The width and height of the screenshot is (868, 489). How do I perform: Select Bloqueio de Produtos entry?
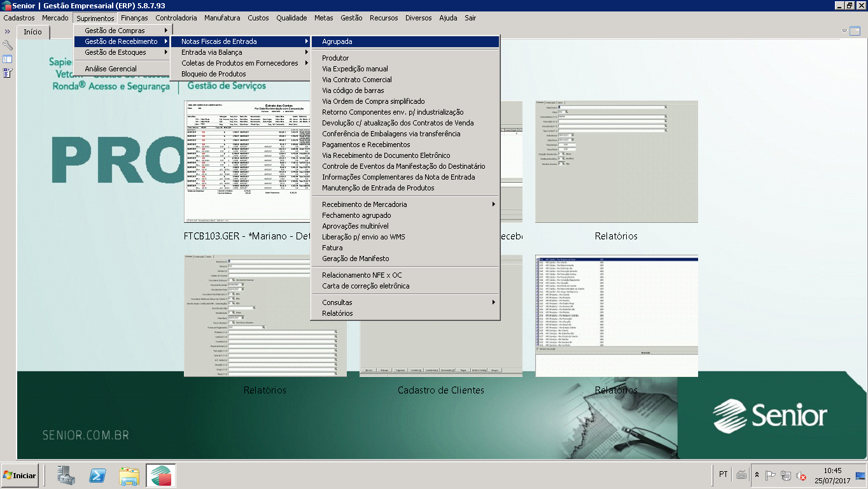(241, 74)
